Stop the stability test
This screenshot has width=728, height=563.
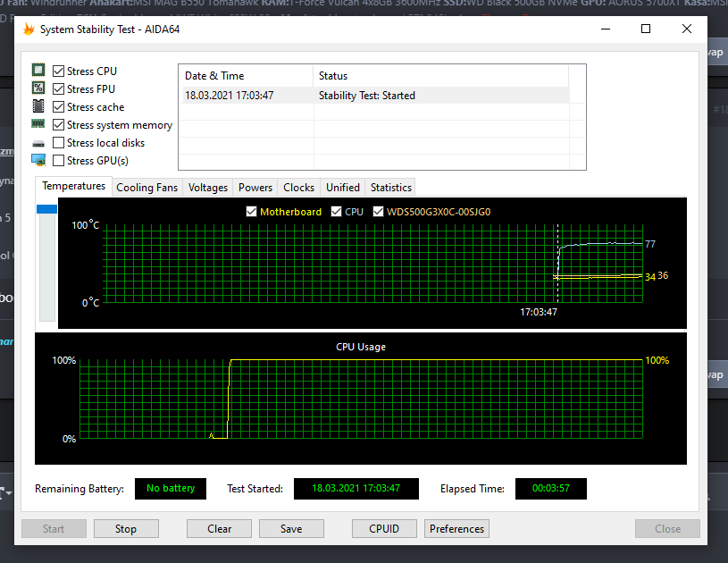coord(126,529)
